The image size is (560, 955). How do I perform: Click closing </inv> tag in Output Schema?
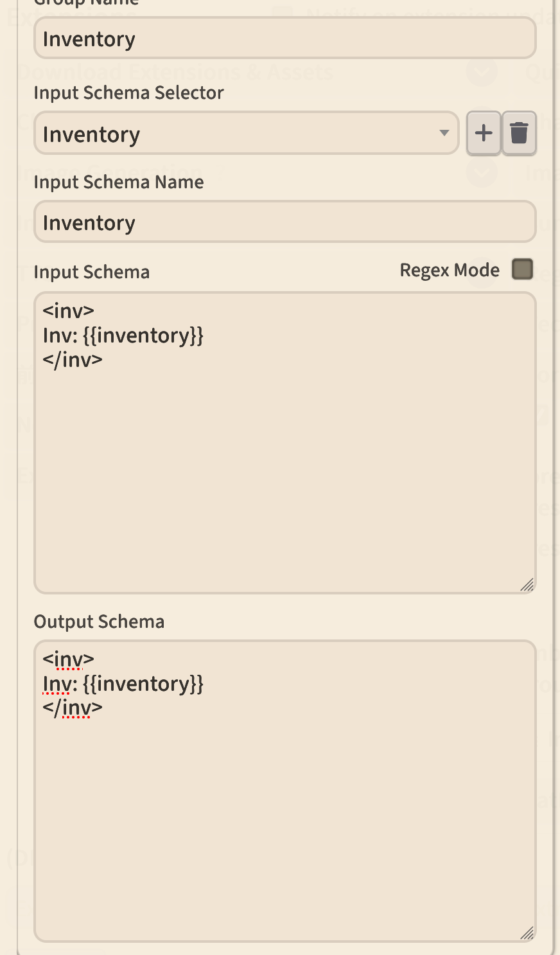coord(73,708)
